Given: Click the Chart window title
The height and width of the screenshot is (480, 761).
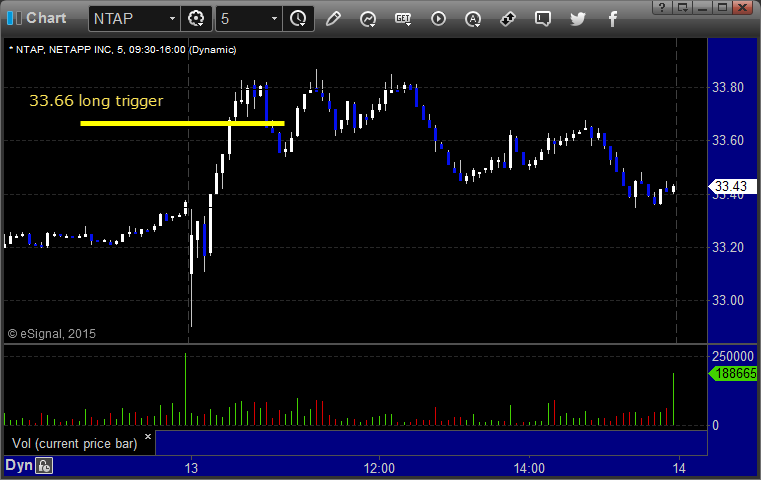Looking at the screenshot, I should [x=46, y=18].
